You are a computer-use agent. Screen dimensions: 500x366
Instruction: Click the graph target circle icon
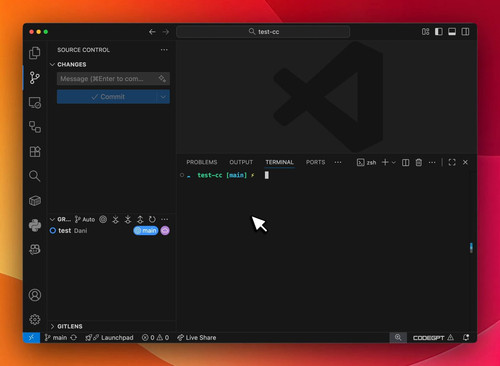103,219
